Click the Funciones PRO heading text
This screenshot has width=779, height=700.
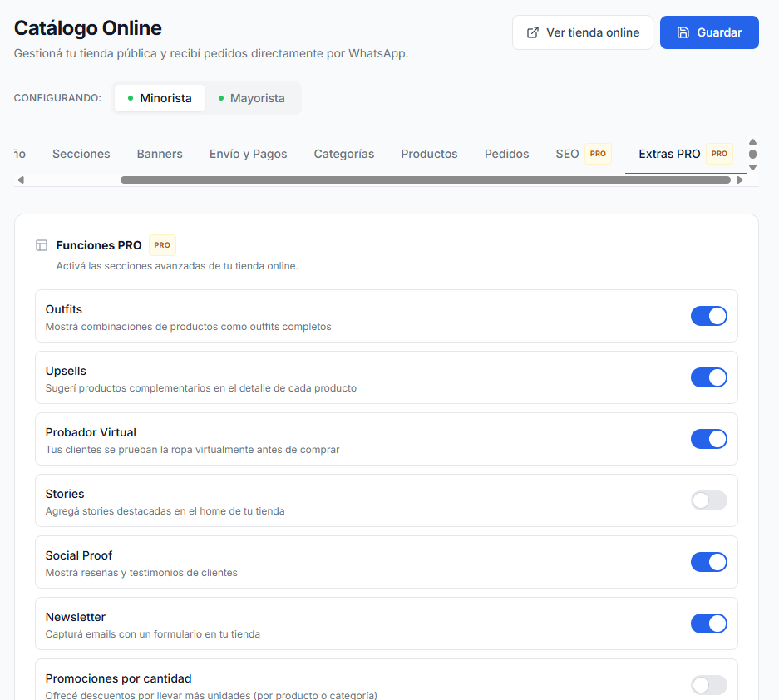click(99, 245)
